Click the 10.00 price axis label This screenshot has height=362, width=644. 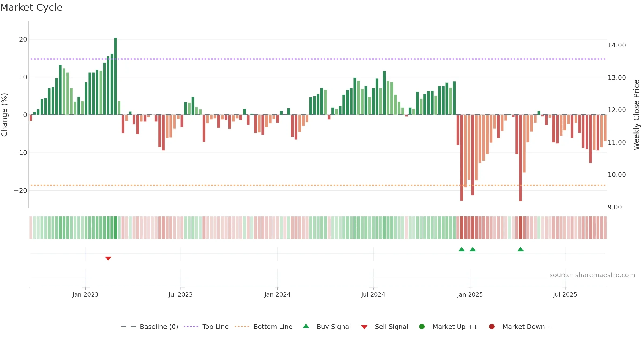click(617, 175)
